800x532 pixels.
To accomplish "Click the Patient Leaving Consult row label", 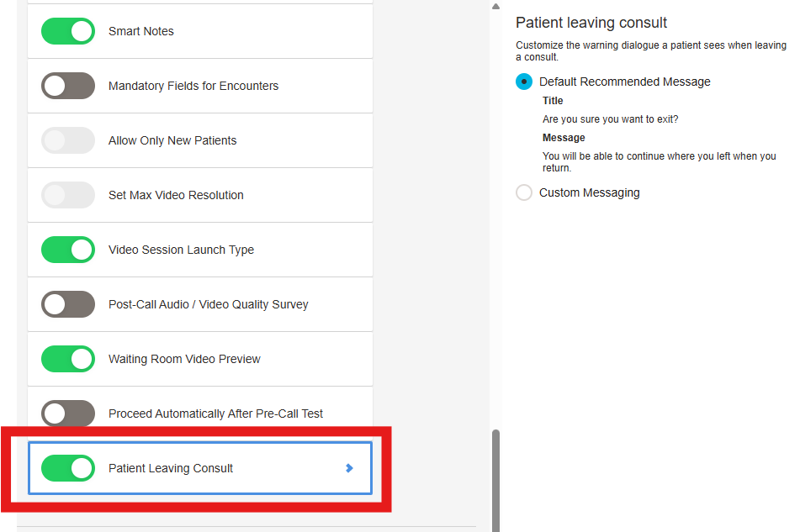I will coord(171,468).
